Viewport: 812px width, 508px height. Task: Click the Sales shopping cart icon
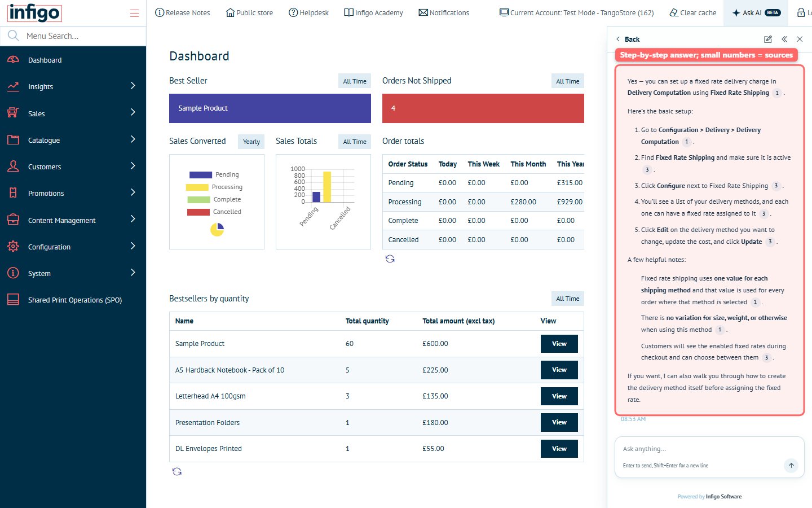pos(13,113)
